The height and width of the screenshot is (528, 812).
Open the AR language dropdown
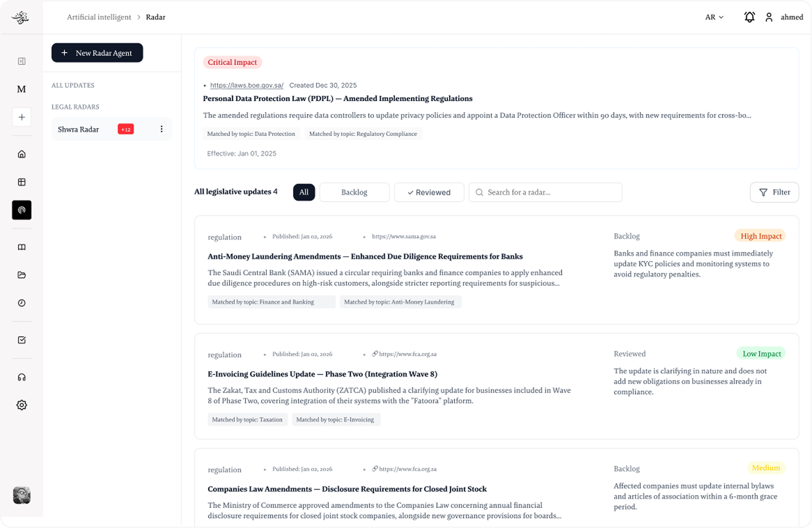click(714, 17)
